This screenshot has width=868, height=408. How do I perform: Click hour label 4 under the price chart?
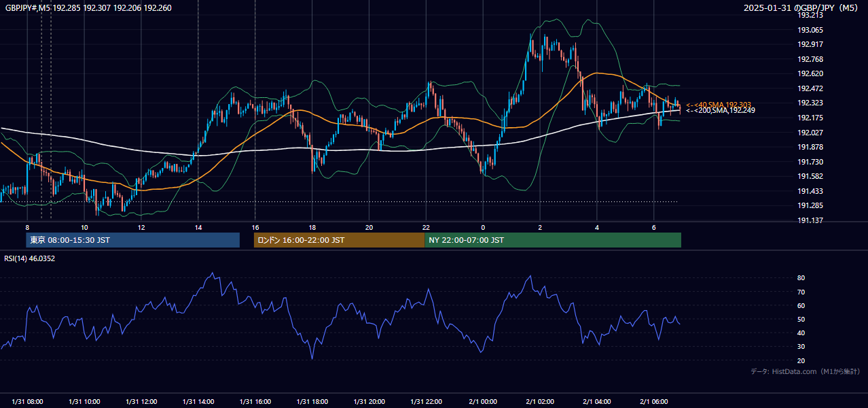pyautogui.click(x=597, y=227)
